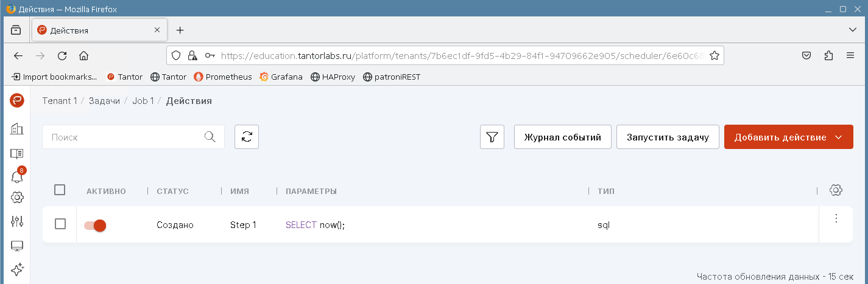The image size is (868, 284).
Task: Check the select-all header checkbox
Action: coord(60,190)
